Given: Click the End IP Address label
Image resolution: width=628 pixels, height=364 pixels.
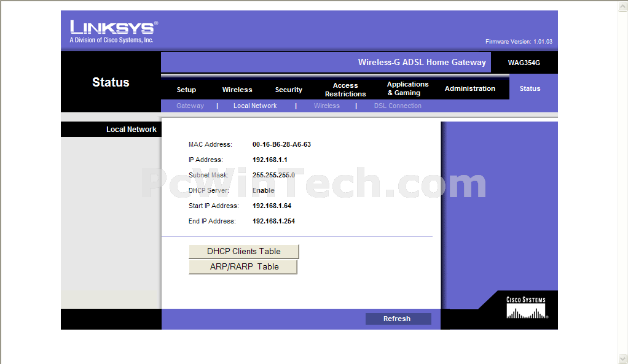Looking at the screenshot, I should tap(212, 221).
